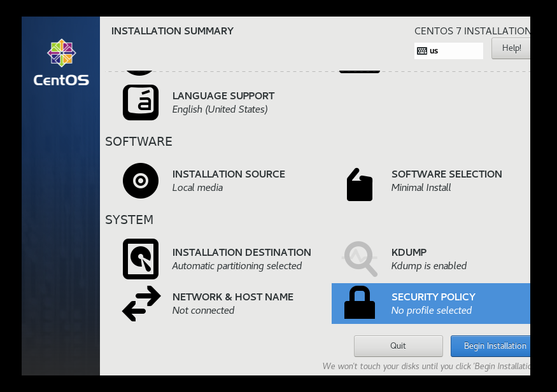
Task: Click the CentOS logo in the sidebar
Action: 61,62
